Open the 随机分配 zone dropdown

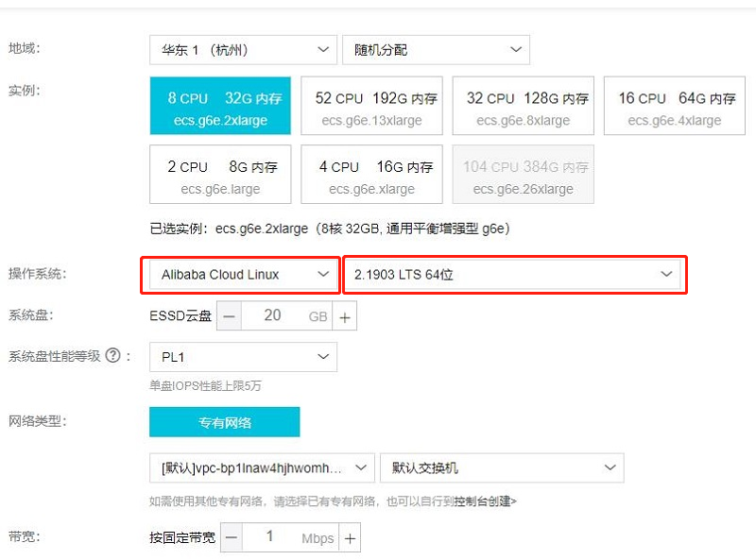click(436, 50)
